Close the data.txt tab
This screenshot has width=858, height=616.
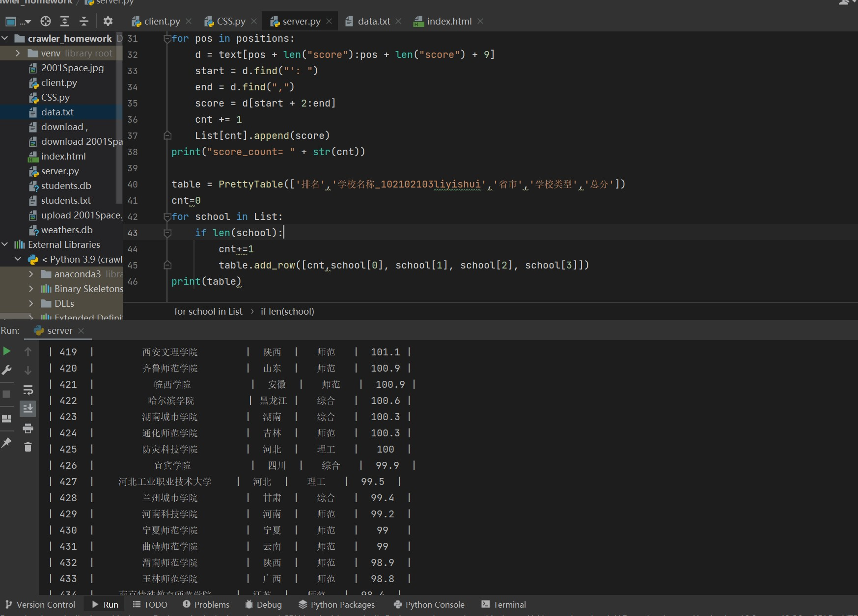[x=398, y=21]
